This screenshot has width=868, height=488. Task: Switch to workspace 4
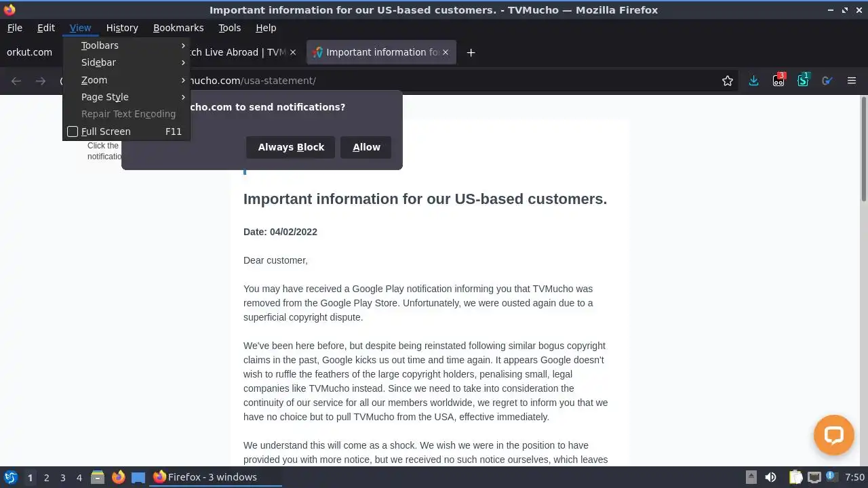click(79, 477)
